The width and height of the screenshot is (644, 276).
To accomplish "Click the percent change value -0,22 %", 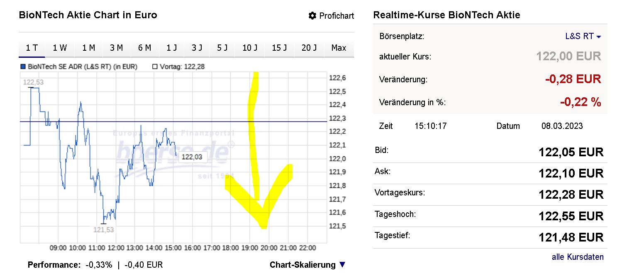I will (581, 102).
